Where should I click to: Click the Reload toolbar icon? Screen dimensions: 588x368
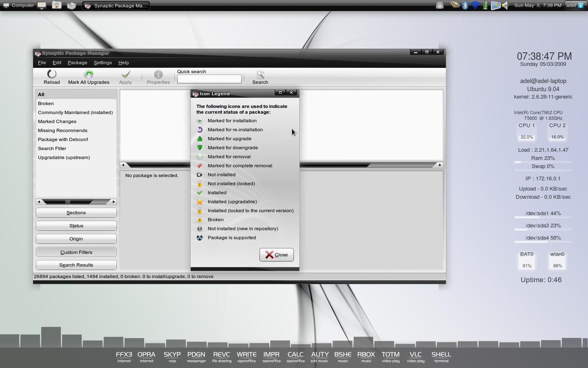tap(52, 74)
